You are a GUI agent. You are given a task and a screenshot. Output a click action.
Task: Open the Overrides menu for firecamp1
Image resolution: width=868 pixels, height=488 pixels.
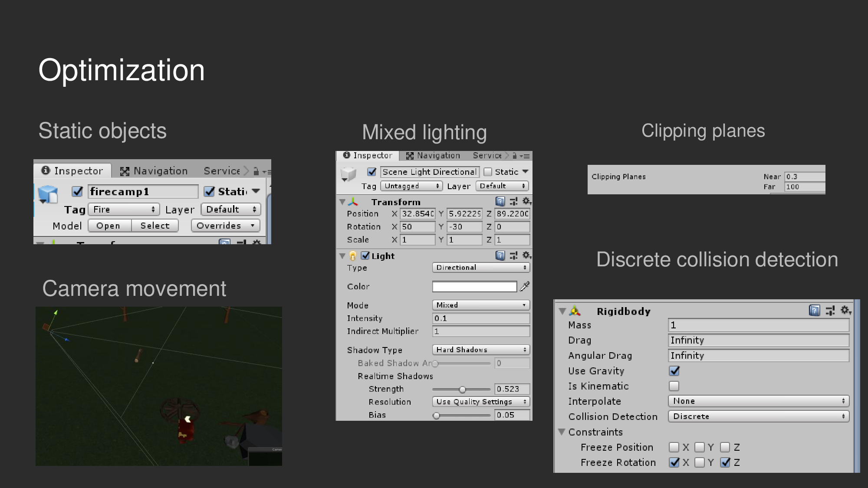tap(224, 226)
